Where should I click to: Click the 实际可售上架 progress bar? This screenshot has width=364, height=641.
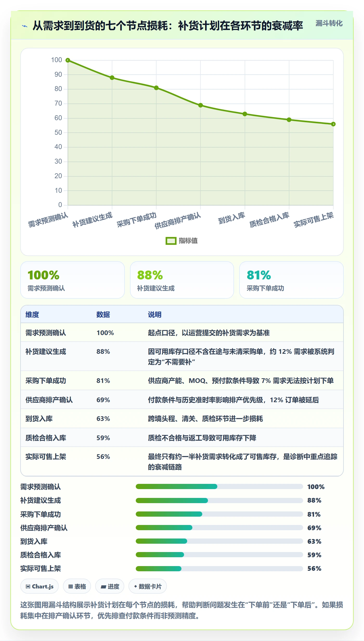pyautogui.click(x=219, y=568)
